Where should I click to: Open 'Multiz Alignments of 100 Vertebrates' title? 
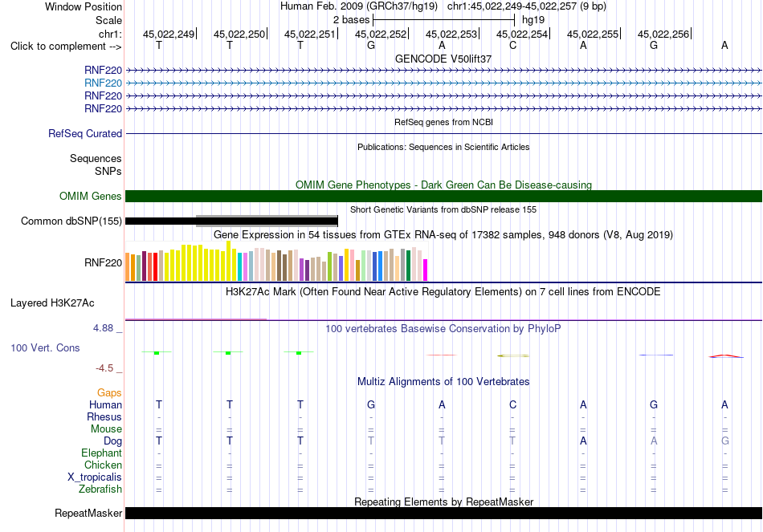[x=443, y=382]
